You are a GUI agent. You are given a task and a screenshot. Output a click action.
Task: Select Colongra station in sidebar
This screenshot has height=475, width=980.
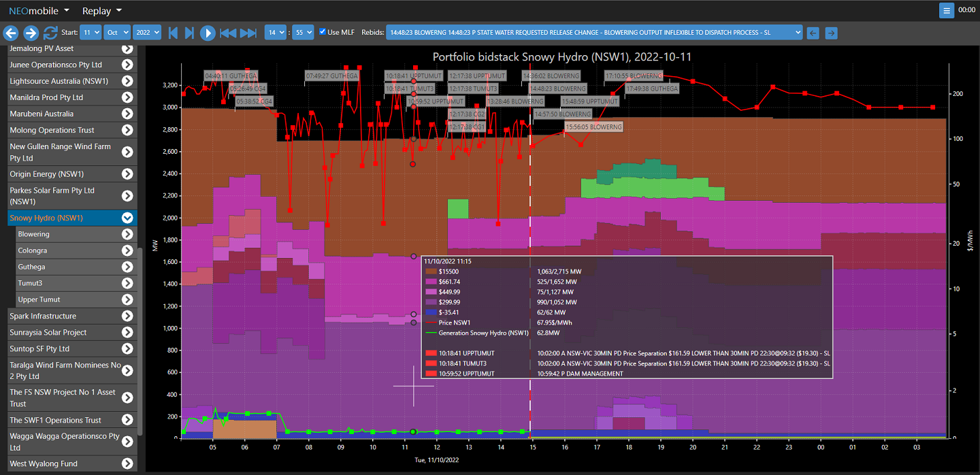coord(76,250)
